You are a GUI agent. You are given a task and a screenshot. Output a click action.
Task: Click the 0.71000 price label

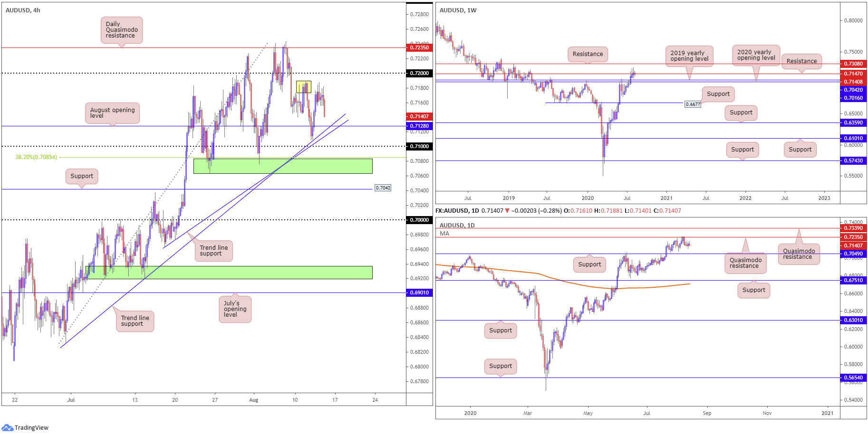(x=419, y=146)
